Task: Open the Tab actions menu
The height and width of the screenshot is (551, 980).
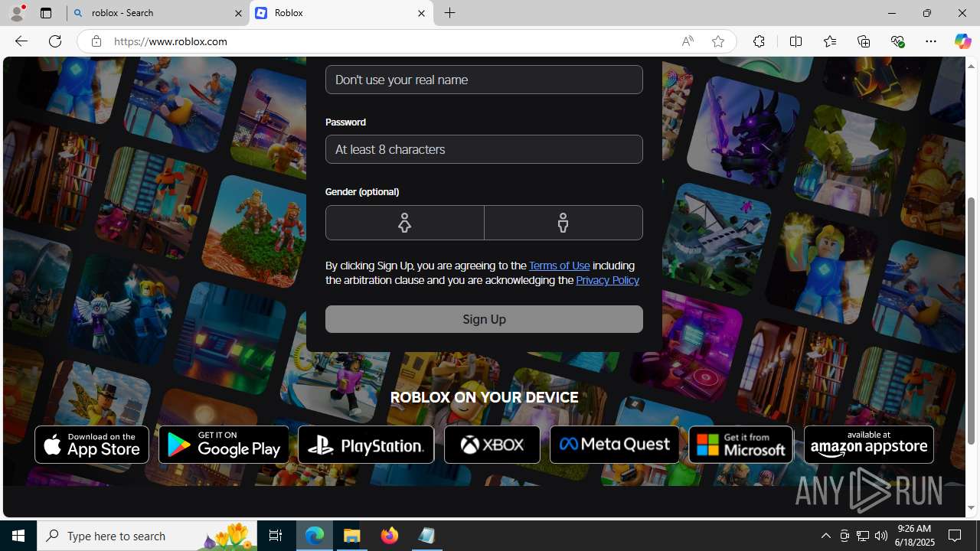Action: click(x=46, y=13)
